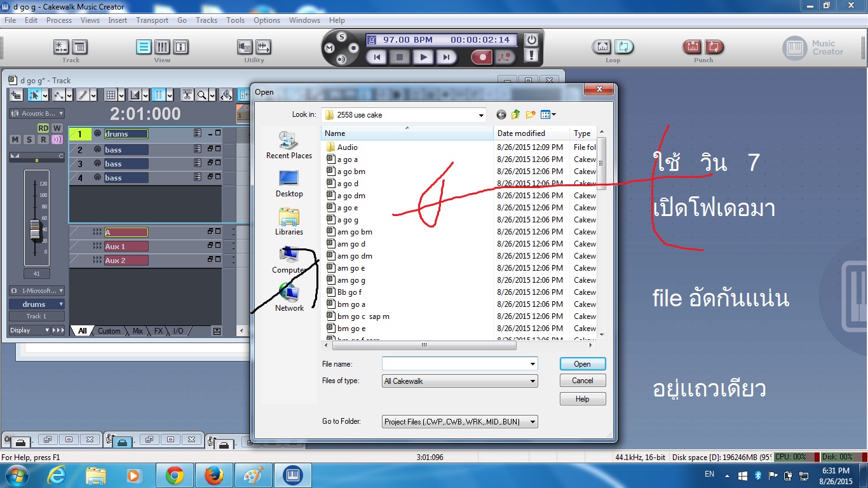Open the Go to Folder dropdown
868x488 pixels.
532,421
